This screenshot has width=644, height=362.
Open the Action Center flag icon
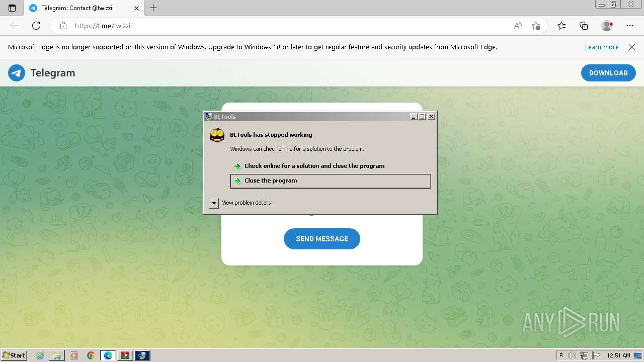(596, 355)
